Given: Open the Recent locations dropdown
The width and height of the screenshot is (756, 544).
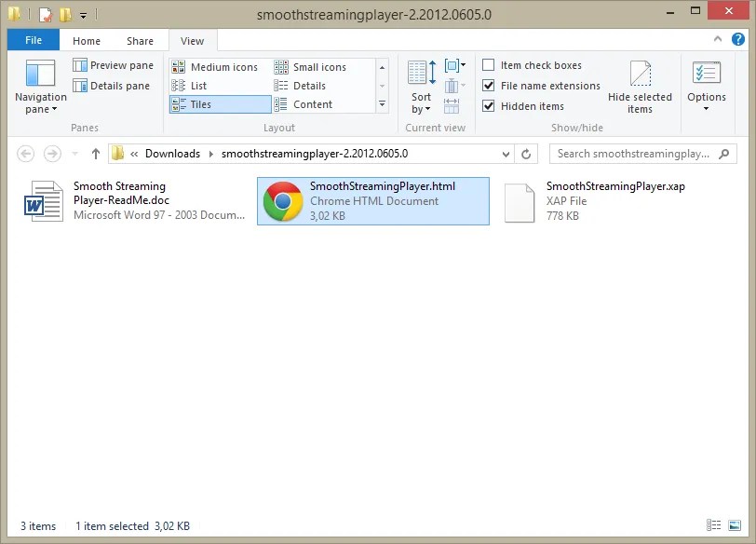Looking at the screenshot, I should (x=74, y=154).
